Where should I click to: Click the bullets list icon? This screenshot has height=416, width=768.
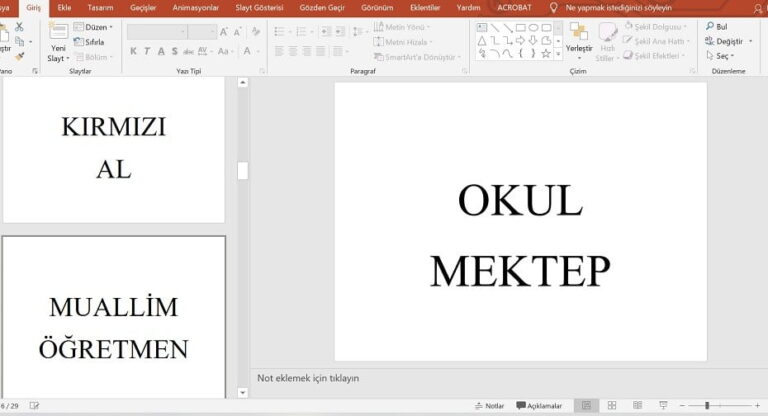(x=280, y=32)
